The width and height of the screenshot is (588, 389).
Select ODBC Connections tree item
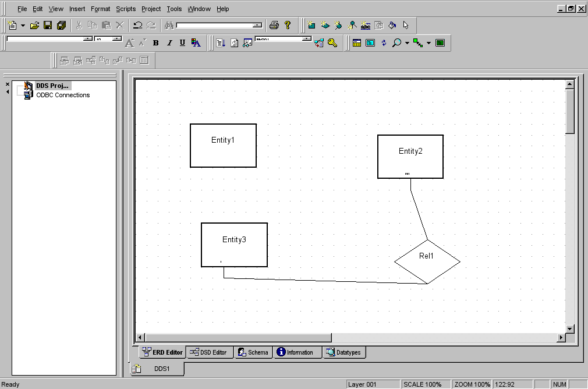tap(63, 95)
